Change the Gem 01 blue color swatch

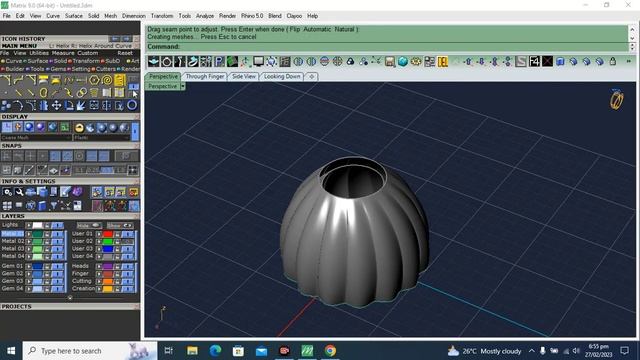pyautogui.click(x=38, y=266)
